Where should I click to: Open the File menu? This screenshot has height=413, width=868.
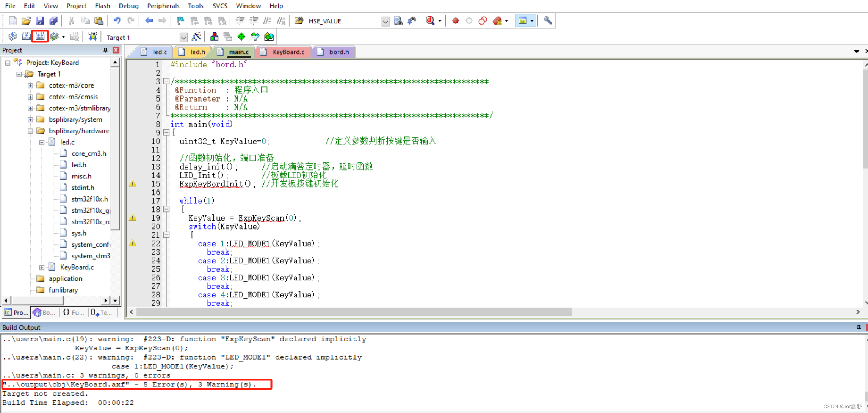coord(10,6)
